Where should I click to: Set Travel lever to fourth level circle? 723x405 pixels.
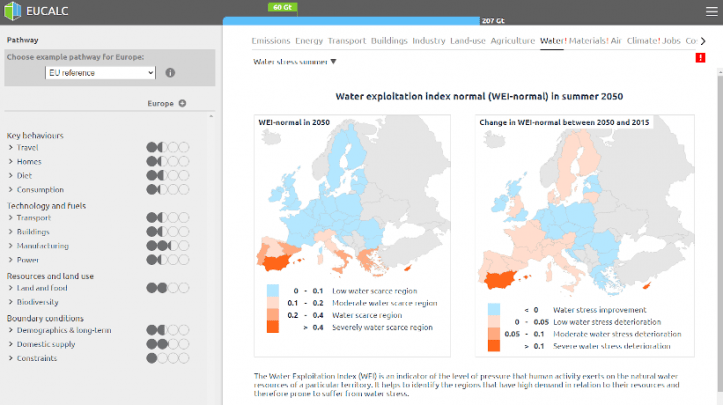pyautogui.click(x=184, y=147)
